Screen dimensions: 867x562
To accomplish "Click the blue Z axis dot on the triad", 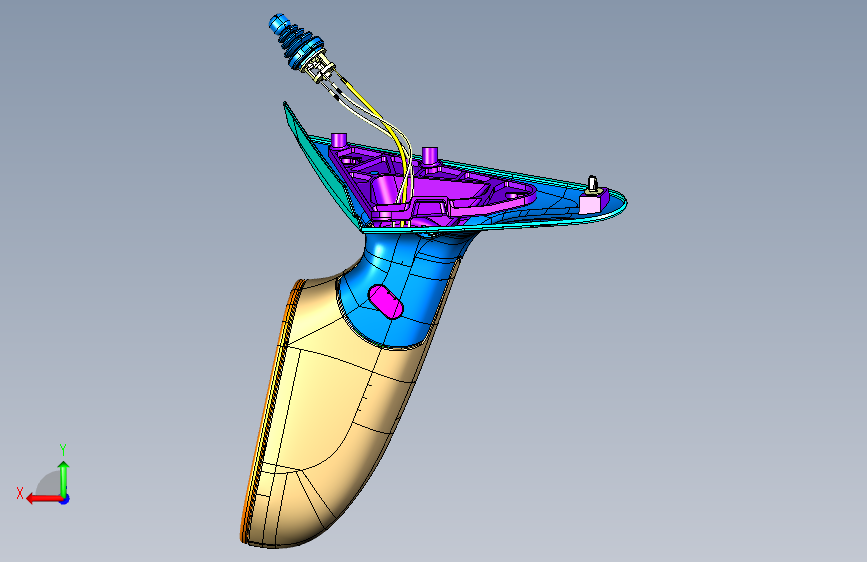I will (65, 499).
